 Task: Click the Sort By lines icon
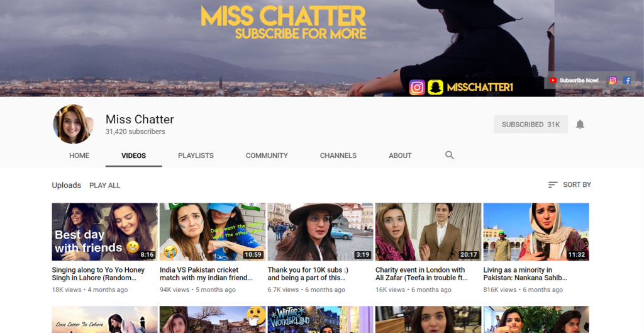click(x=553, y=185)
